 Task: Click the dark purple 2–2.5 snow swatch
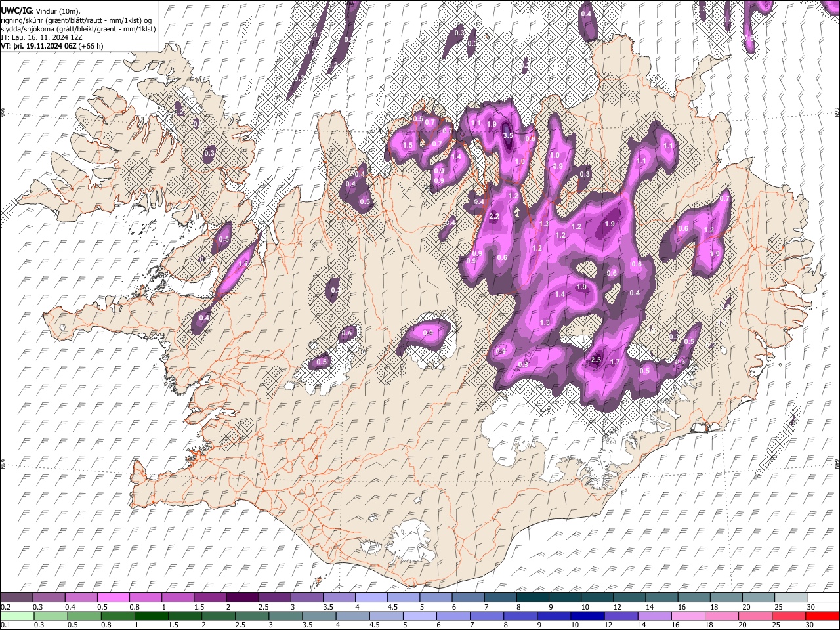[x=242, y=598]
